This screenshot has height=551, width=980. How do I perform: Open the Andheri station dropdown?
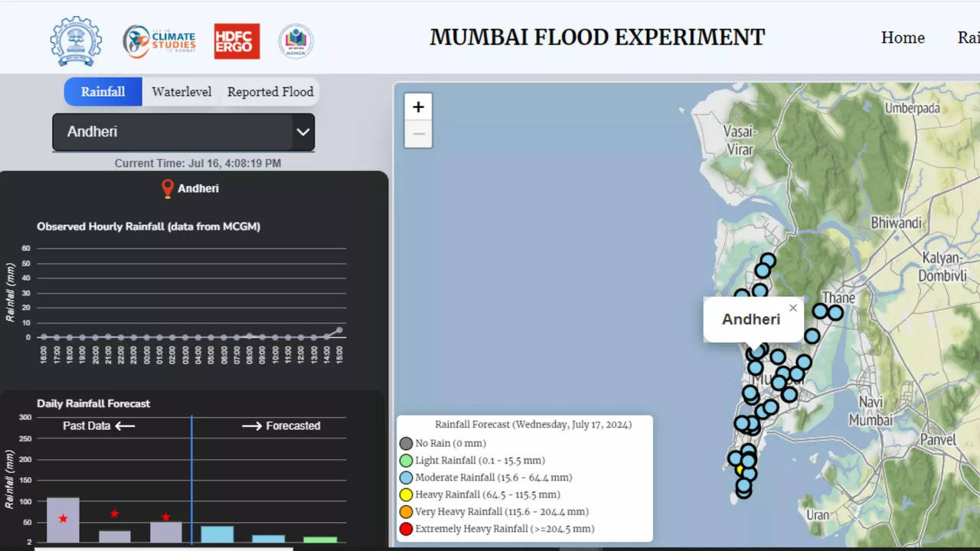click(x=184, y=132)
